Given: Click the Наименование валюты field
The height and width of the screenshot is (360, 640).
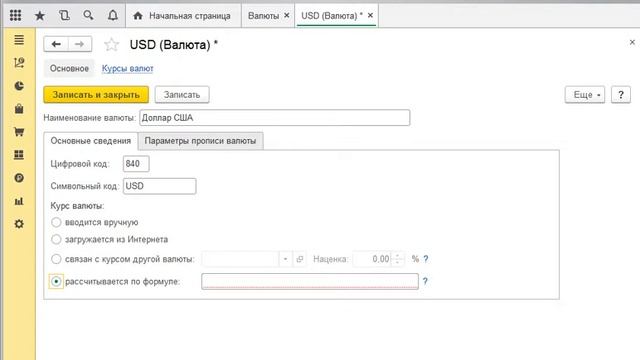Looking at the screenshot, I should coord(275,118).
